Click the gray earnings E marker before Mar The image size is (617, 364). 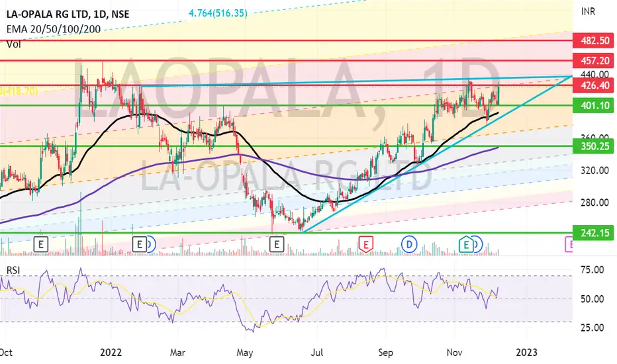pyautogui.click(x=139, y=244)
